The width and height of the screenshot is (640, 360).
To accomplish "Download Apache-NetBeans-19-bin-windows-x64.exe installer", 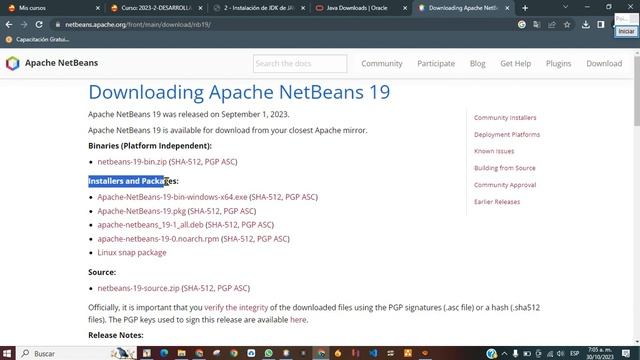I will [172, 197].
